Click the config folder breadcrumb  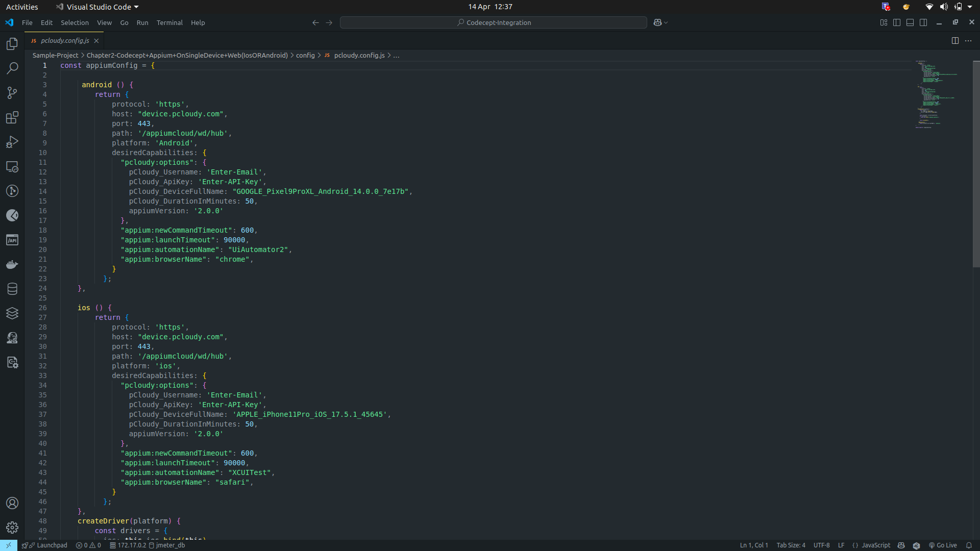coord(305,55)
